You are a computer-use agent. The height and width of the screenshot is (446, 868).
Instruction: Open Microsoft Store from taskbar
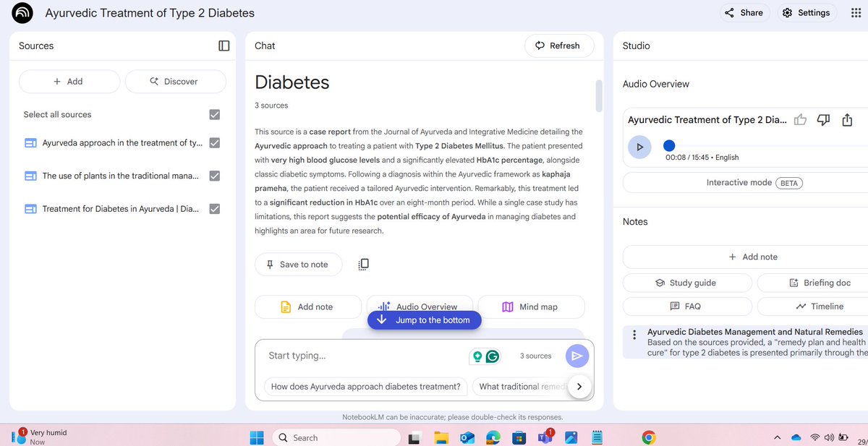519,437
